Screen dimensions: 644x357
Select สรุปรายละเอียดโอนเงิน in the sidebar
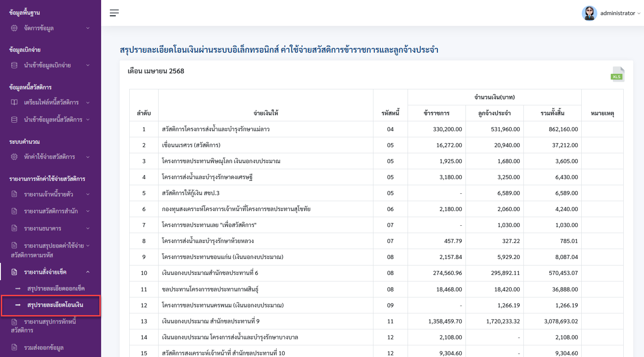(x=55, y=305)
